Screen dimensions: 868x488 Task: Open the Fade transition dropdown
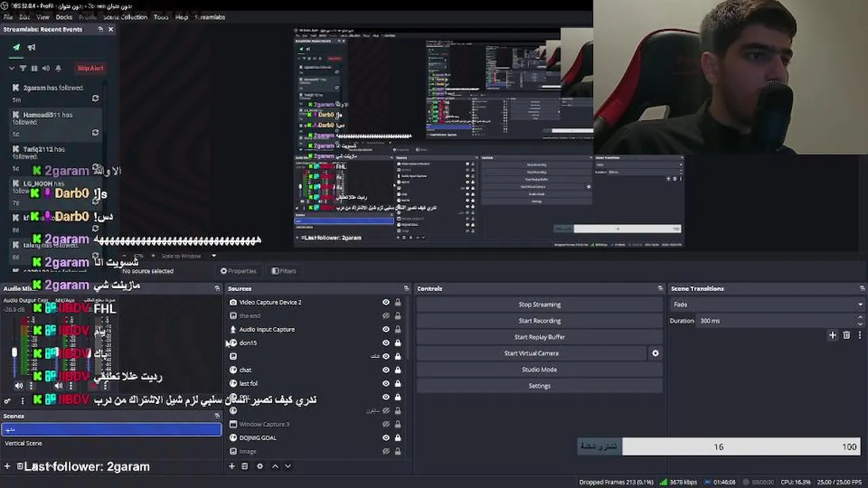[x=767, y=304]
